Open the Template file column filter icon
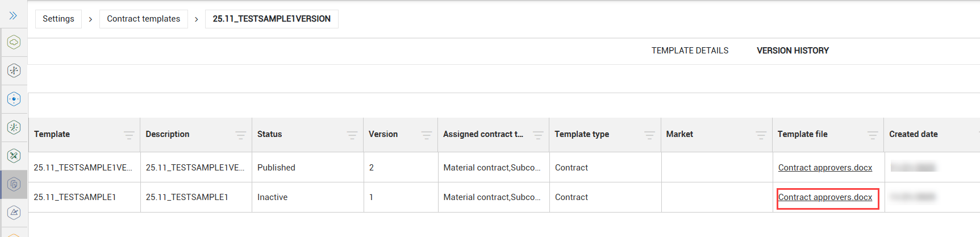Screen dimensions: 980x237 tap(873, 135)
